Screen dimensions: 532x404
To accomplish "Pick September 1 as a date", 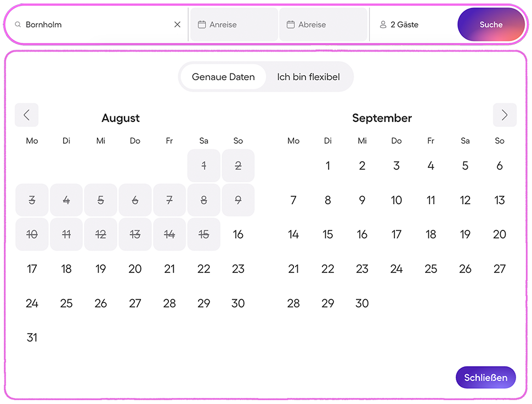I will coord(328,166).
